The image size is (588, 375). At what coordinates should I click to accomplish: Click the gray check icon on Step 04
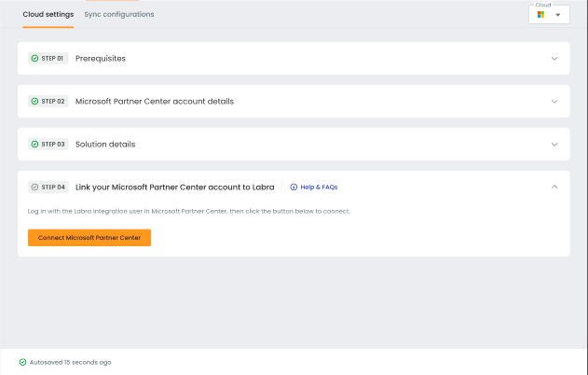pyautogui.click(x=34, y=187)
